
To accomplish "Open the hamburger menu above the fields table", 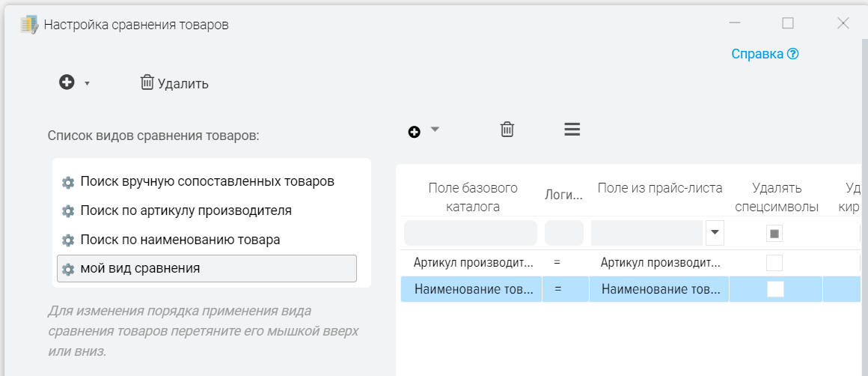I will (x=572, y=130).
